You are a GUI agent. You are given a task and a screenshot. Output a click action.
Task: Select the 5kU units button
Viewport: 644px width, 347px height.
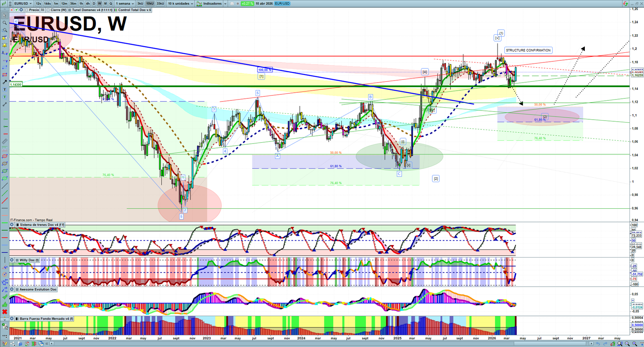point(140,3)
